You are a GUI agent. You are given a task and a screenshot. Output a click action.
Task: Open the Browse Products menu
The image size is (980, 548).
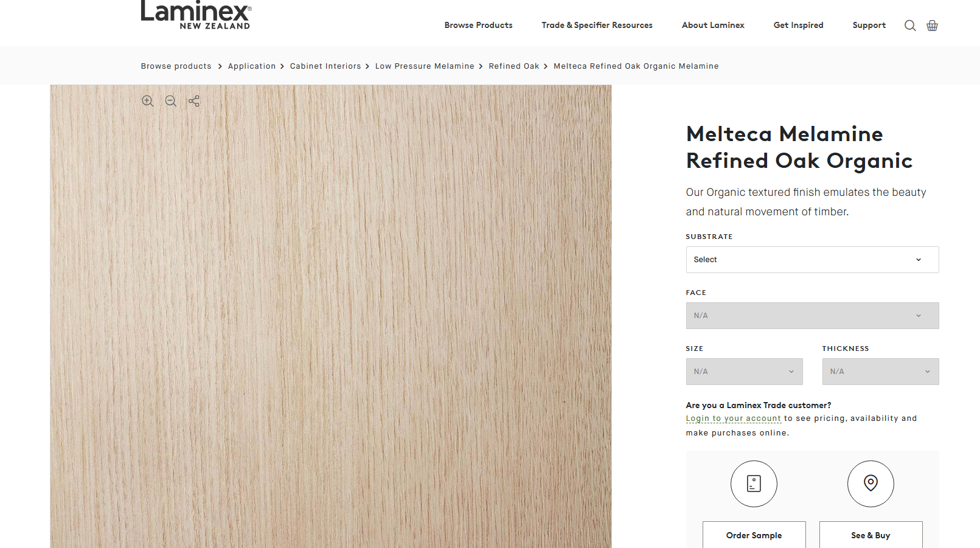(x=478, y=26)
